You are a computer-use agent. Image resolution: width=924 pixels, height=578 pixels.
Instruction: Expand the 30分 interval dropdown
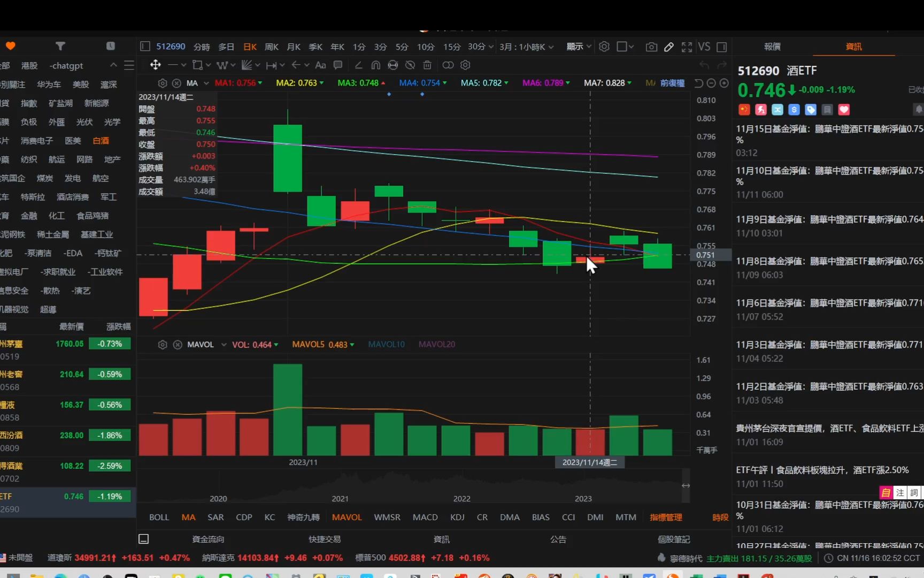491,47
